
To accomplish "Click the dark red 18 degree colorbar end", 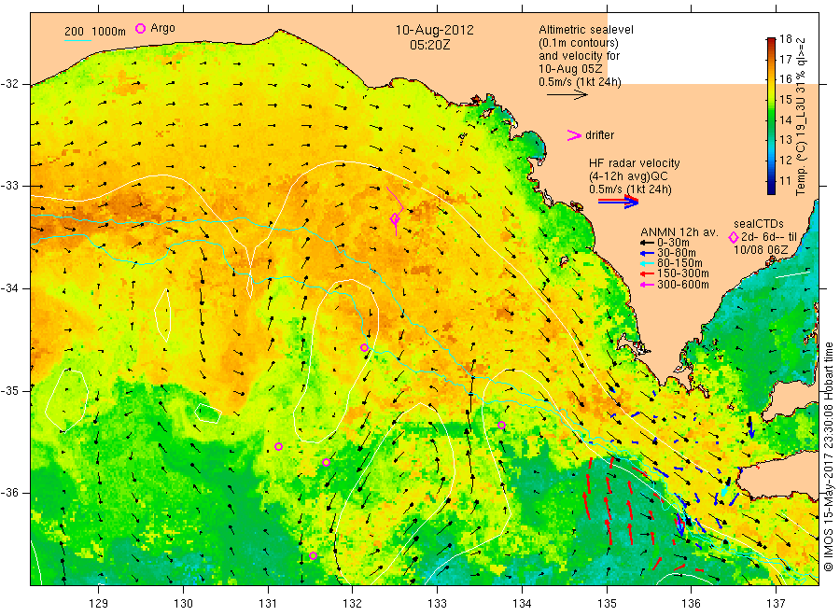I will (771, 42).
